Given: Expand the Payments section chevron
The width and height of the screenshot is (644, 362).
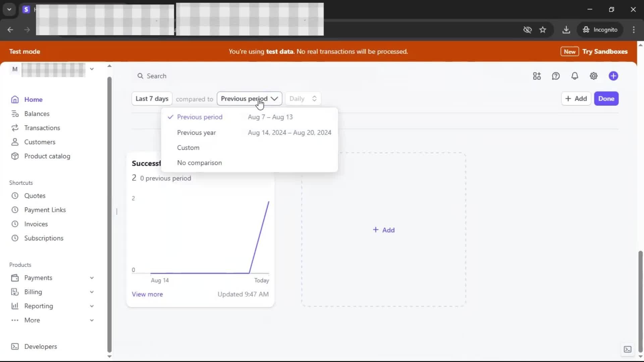Looking at the screenshot, I should 92,278.
